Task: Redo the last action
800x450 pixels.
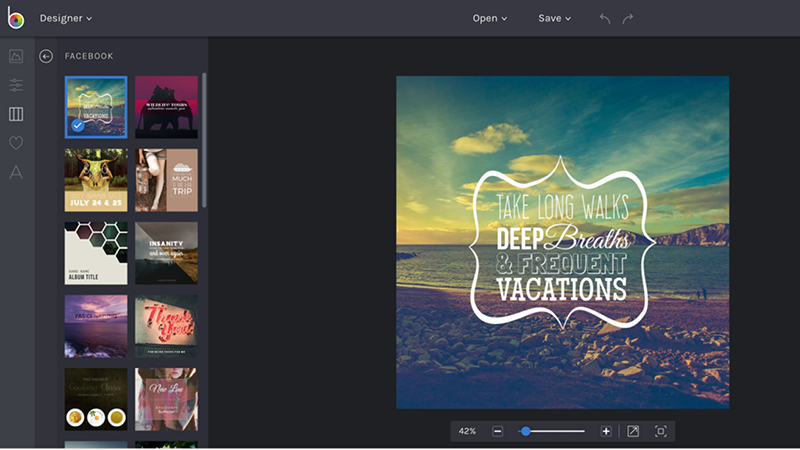Action: click(x=628, y=19)
